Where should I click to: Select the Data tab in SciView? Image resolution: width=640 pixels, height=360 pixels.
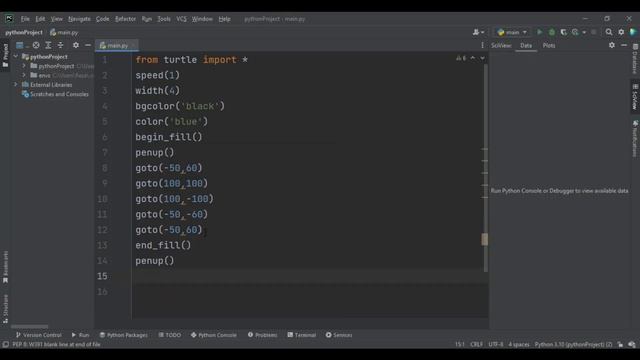click(x=526, y=45)
